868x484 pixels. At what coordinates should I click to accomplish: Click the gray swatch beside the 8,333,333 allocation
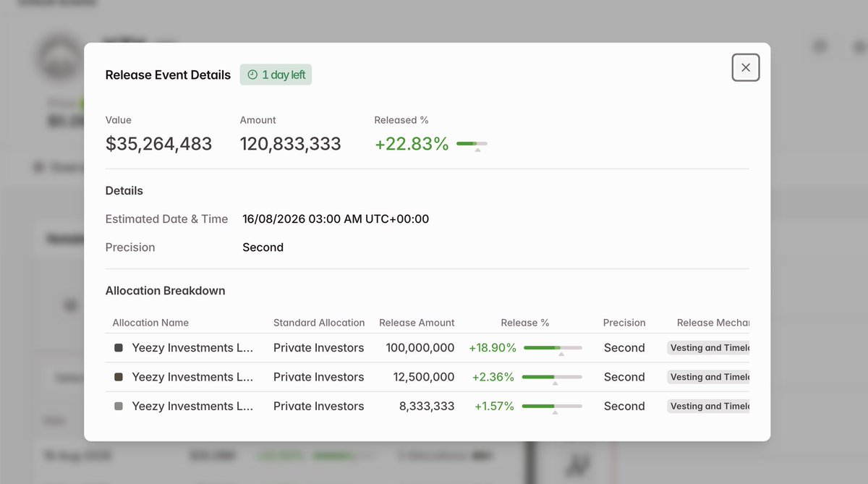(x=119, y=407)
